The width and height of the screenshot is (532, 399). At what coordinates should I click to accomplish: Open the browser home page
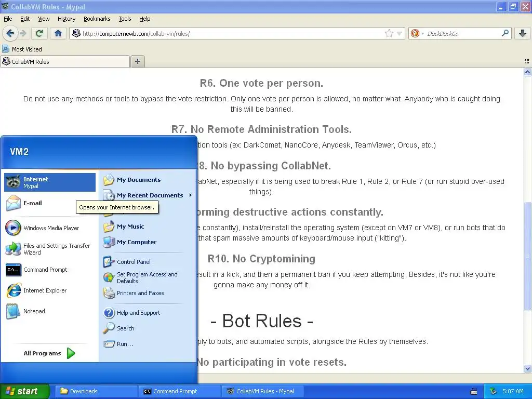point(58,33)
